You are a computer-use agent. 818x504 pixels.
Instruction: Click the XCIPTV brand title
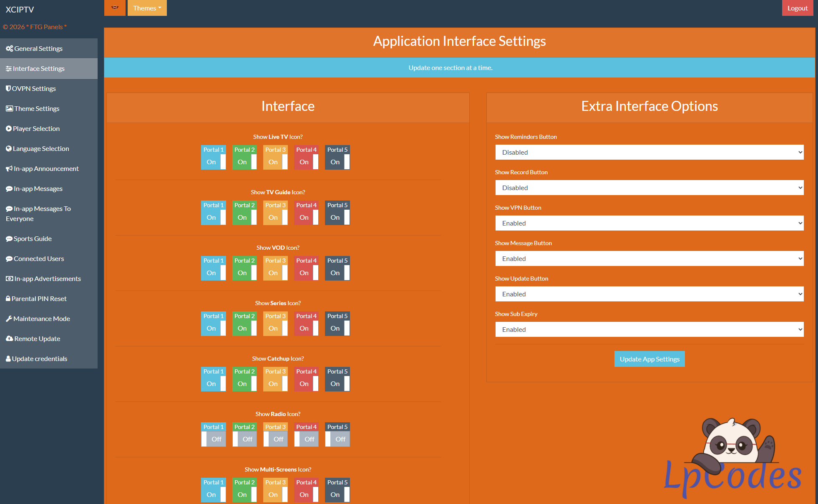point(20,10)
